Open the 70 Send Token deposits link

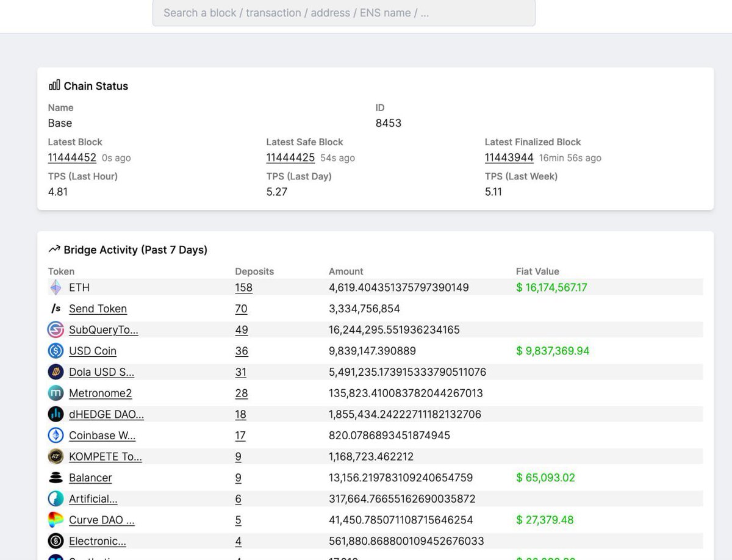tap(242, 309)
